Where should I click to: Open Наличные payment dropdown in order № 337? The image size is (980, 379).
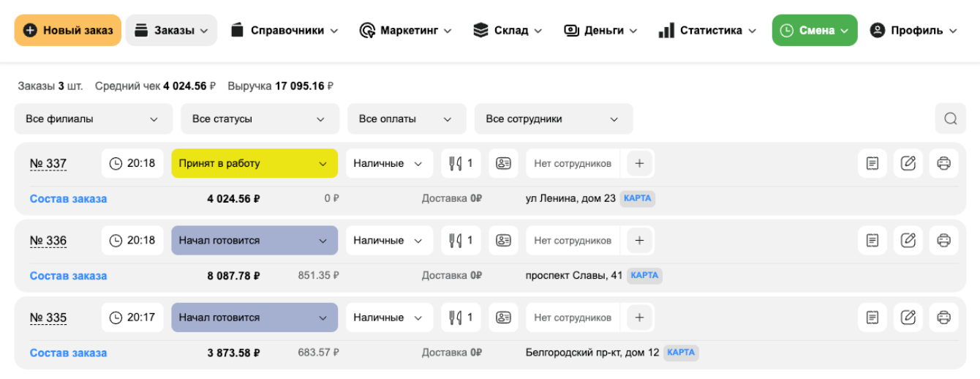coord(389,164)
